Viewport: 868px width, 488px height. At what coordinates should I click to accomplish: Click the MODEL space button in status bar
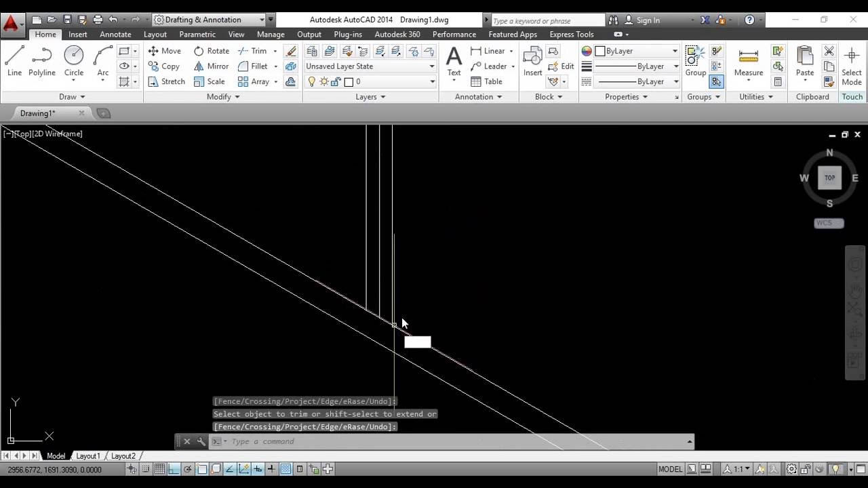tap(671, 469)
